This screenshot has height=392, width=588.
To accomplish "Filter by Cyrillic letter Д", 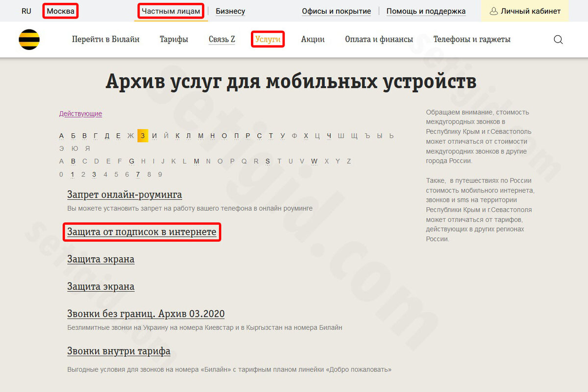I will click(107, 136).
